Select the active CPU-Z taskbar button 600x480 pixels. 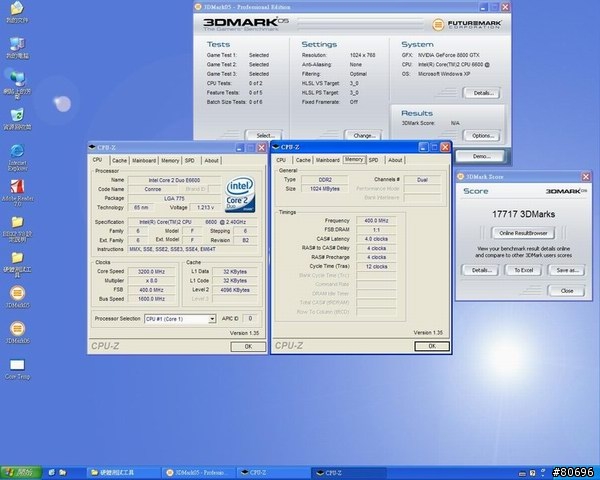coord(349,473)
